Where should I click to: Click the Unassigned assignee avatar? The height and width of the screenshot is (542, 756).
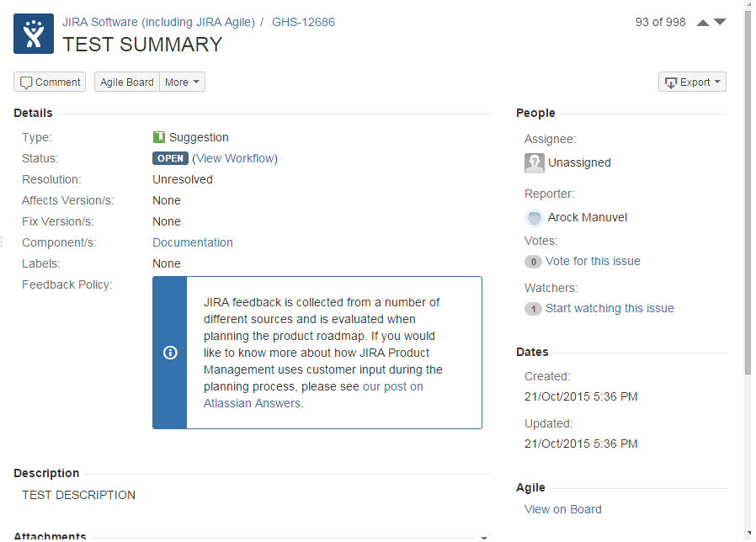click(x=534, y=162)
